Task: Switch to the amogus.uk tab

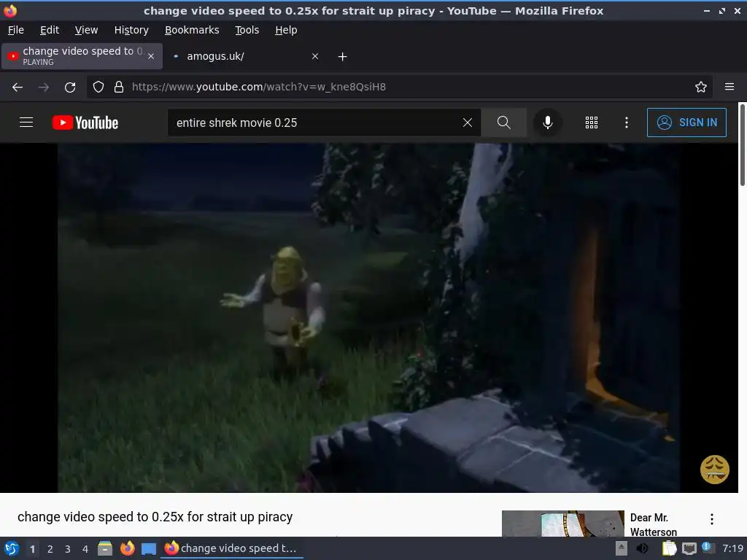Action: [x=245, y=56]
